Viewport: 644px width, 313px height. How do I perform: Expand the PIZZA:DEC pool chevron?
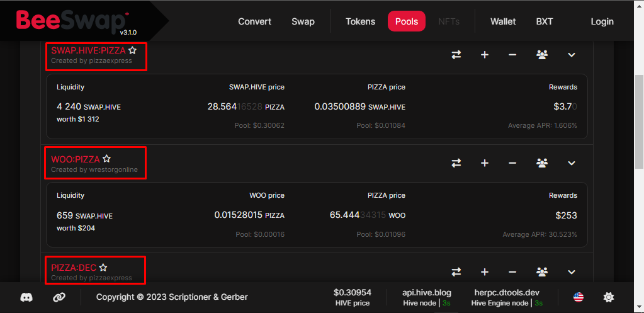(572, 272)
